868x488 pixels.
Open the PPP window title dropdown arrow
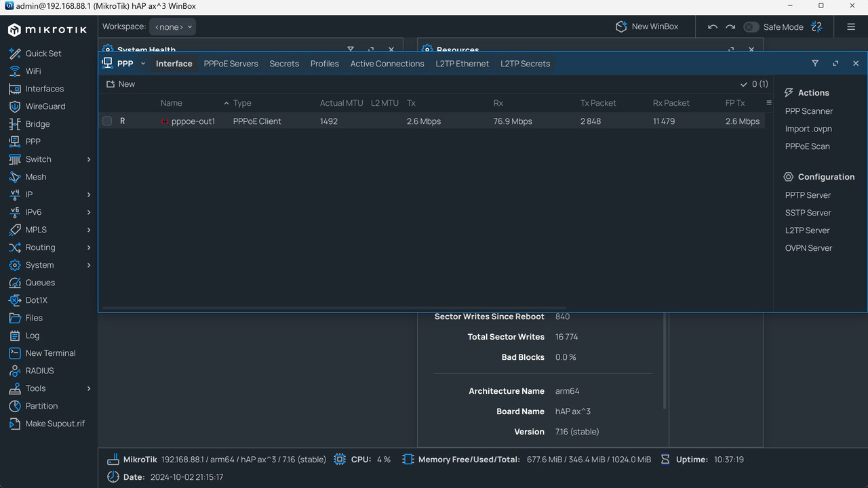(143, 64)
